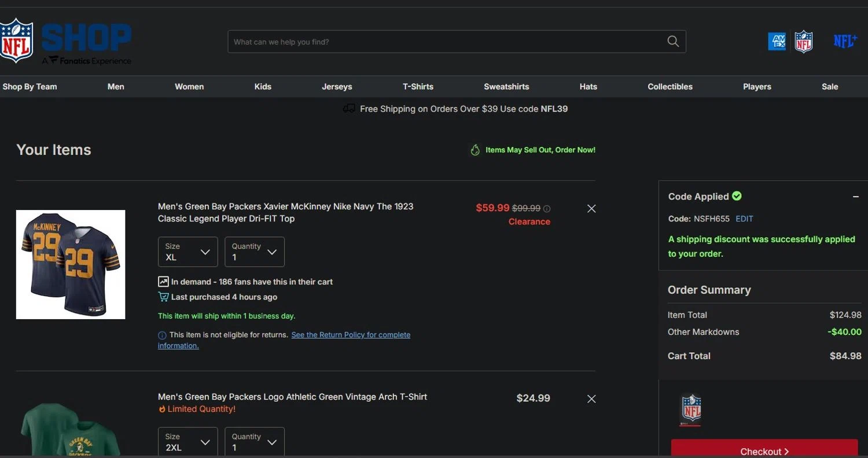Click the Cart Total $84.98 amount

coord(845,356)
